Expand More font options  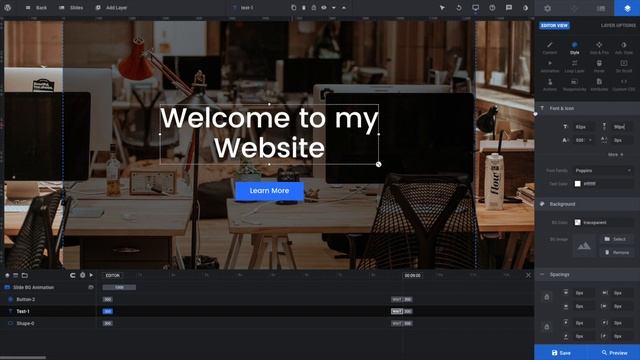coord(616,155)
